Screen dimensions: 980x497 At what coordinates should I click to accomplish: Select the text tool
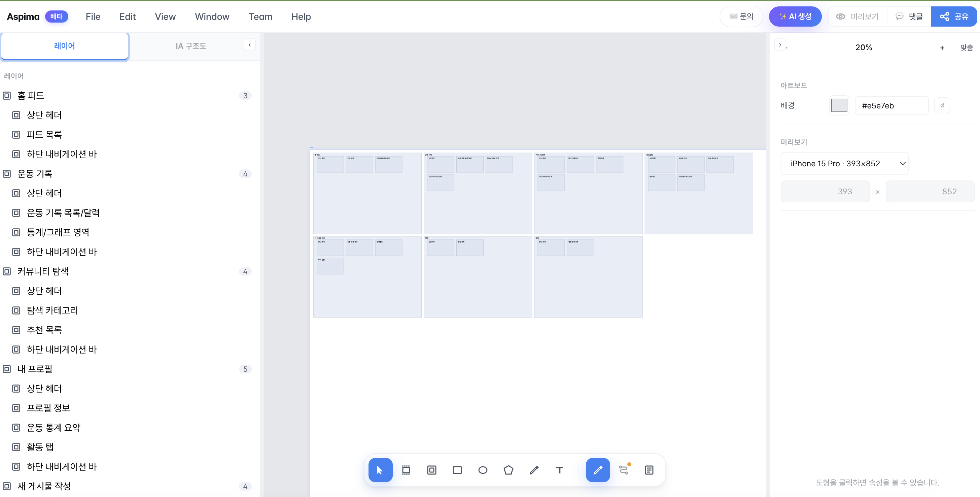click(x=559, y=470)
